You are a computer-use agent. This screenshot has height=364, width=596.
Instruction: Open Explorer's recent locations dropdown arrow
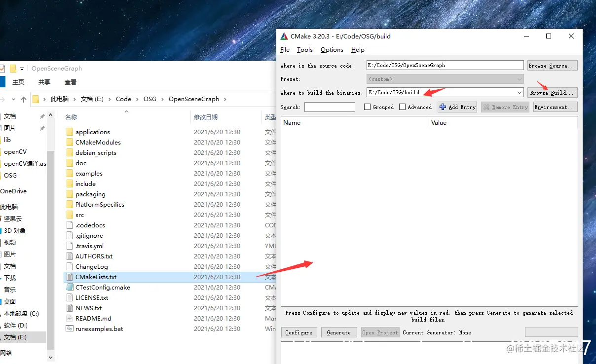tap(13, 99)
